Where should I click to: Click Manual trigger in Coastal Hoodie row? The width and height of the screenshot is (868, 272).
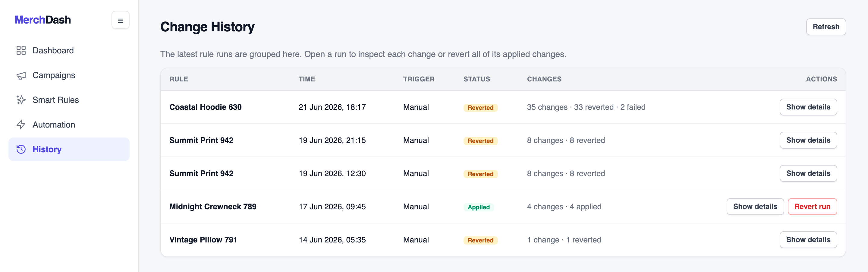416,107
